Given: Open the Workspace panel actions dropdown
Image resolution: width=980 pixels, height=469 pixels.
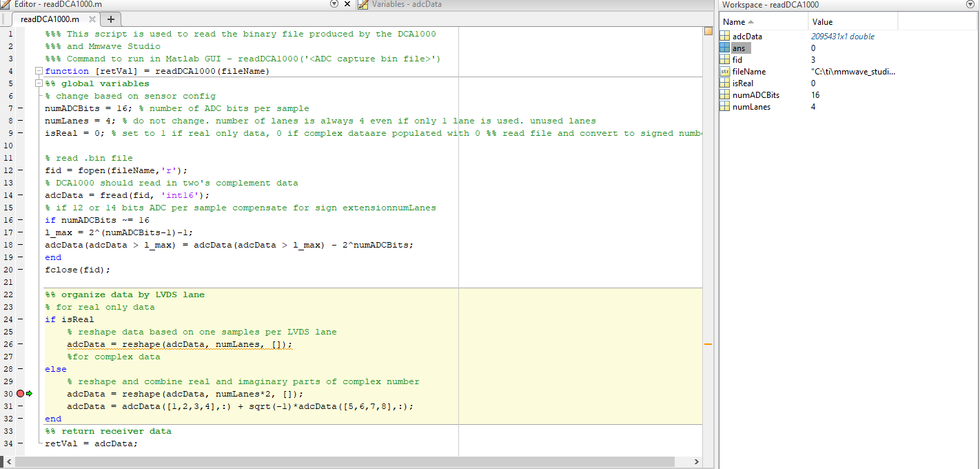Looking at the screenshot, I should [971, 4].
